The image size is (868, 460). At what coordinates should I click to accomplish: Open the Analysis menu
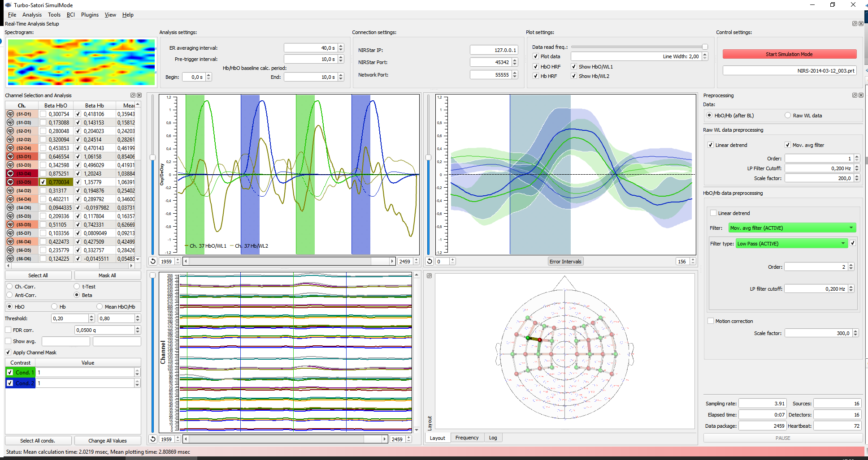pyautogui.click(x=32, y=15)
